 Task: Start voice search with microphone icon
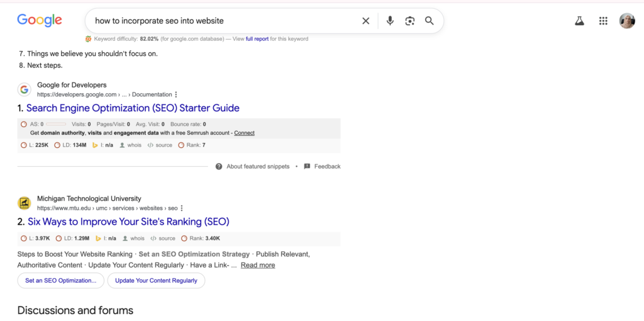tap(390, 21)
